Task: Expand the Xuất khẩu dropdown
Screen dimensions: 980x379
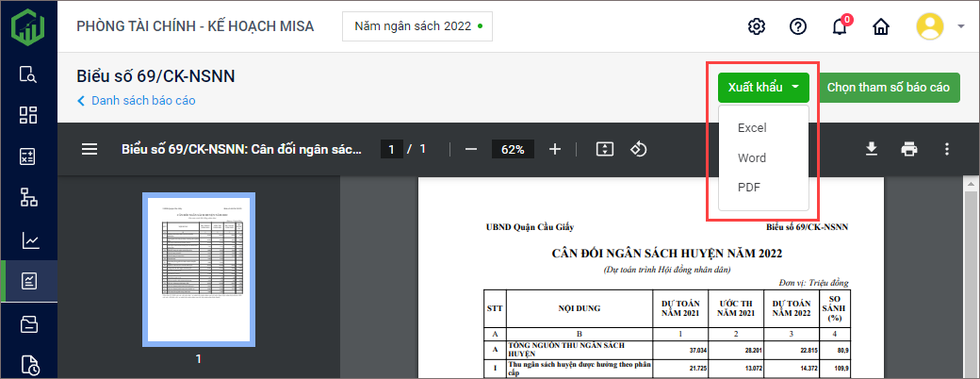Action: [x=763, y=88]
